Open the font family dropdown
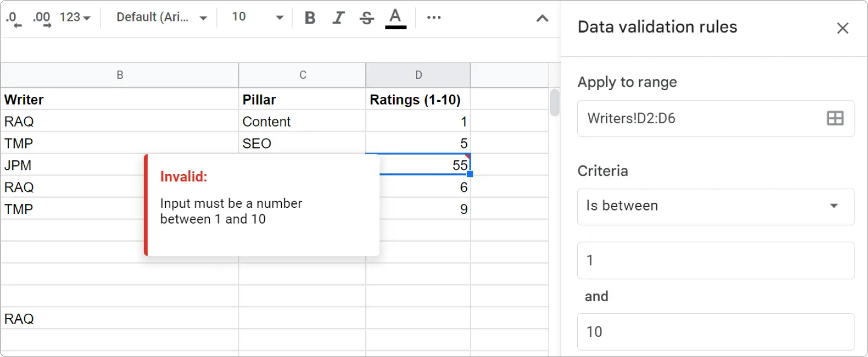Screen dimensions: 868x357 [161, 17]
